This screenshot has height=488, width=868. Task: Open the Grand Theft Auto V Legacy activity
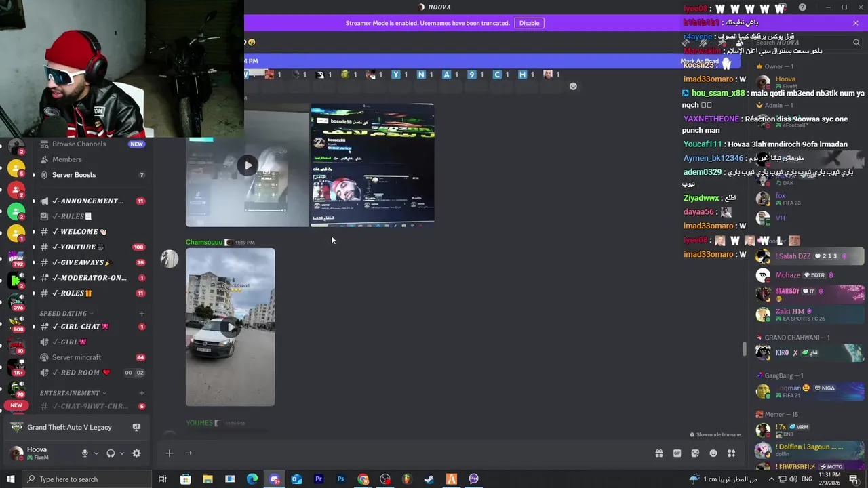69,428
